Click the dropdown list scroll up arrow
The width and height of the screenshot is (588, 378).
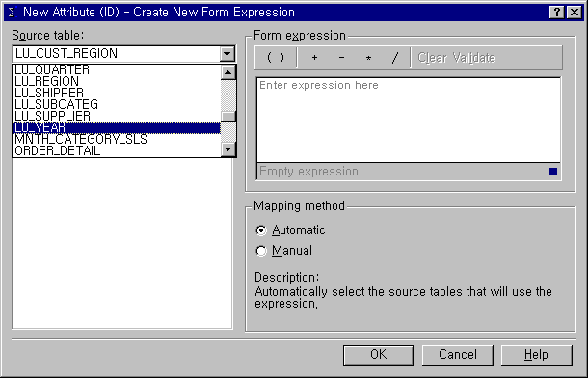tap(228, 72)
